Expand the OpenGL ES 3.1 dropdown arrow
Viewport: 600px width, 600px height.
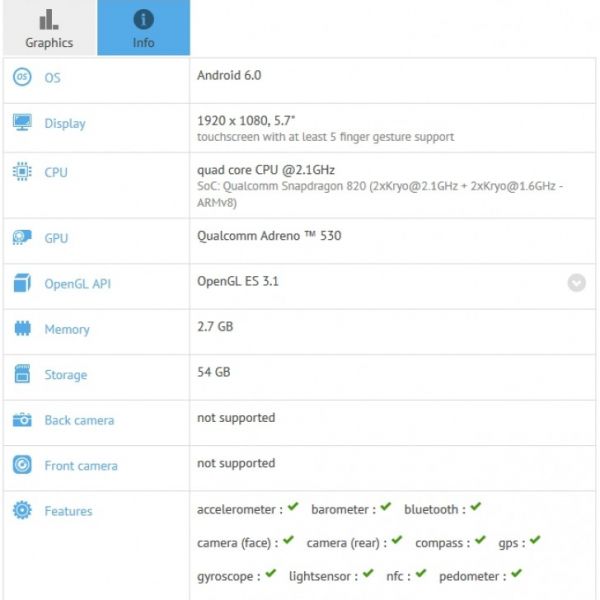pos(577,283)
